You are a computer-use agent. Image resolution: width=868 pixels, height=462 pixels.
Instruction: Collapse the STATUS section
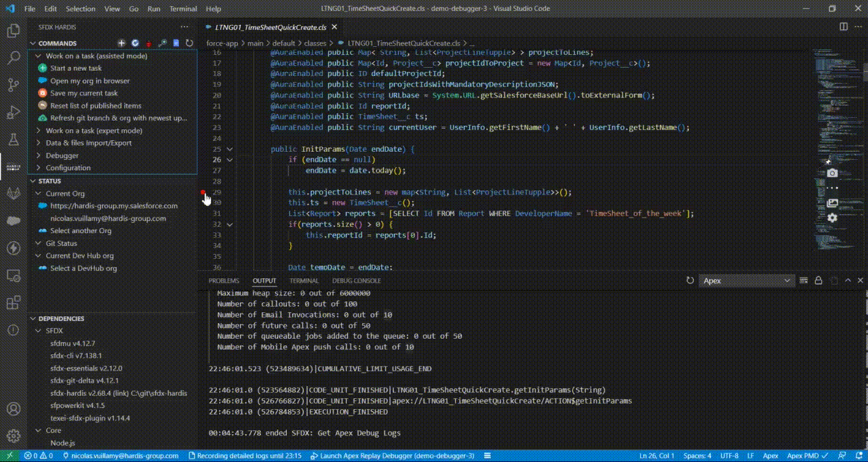[x=33, y=182]
